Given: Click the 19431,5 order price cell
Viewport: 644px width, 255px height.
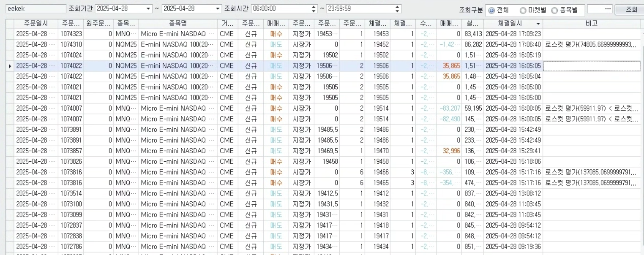Looking at the screenshot, I should 327,204.
